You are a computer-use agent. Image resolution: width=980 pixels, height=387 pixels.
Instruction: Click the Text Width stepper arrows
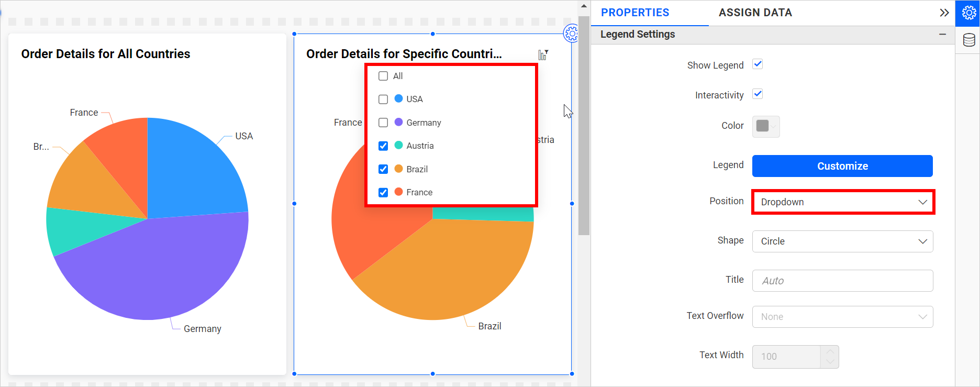click(x=830, y=357)
